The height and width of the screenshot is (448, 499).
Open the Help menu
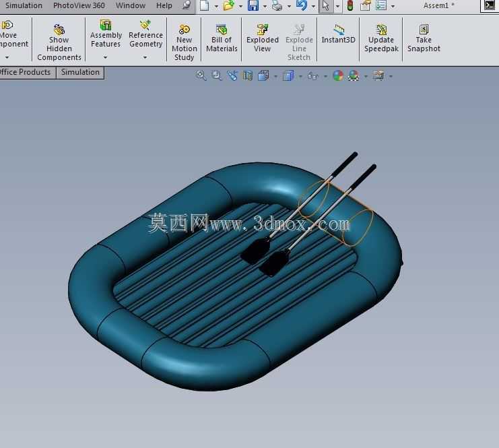(164, 5)
